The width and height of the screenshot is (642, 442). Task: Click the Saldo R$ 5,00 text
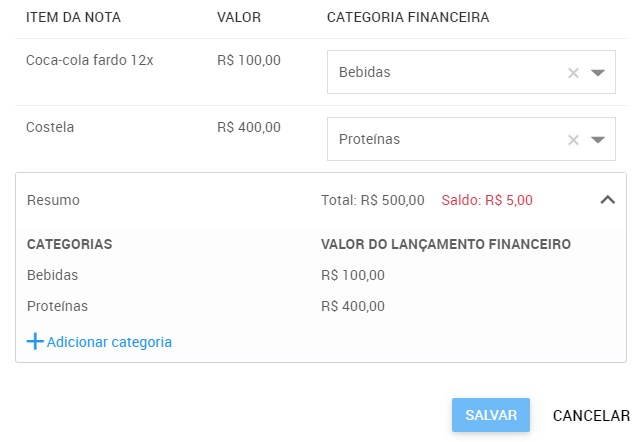pos(487,200)
